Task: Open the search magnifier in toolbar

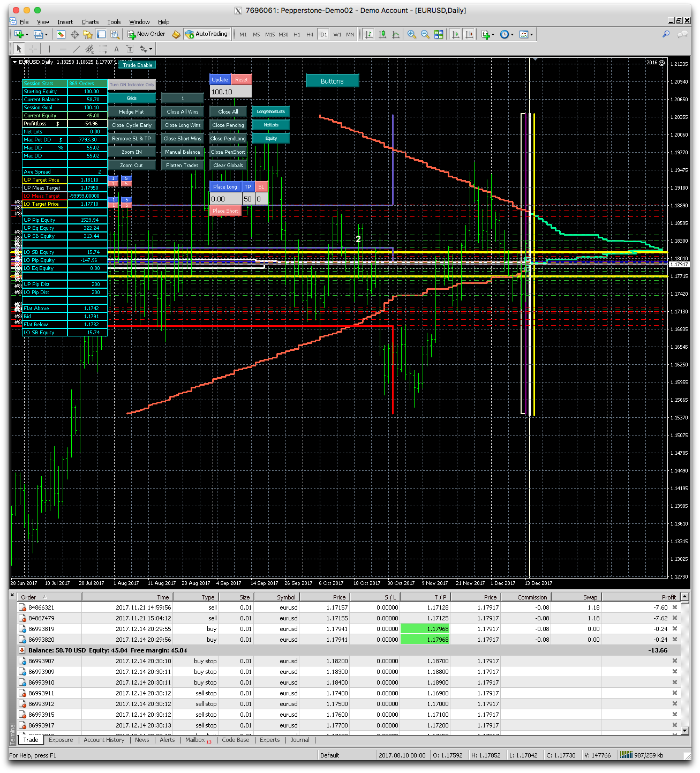Action: [666, 34]
